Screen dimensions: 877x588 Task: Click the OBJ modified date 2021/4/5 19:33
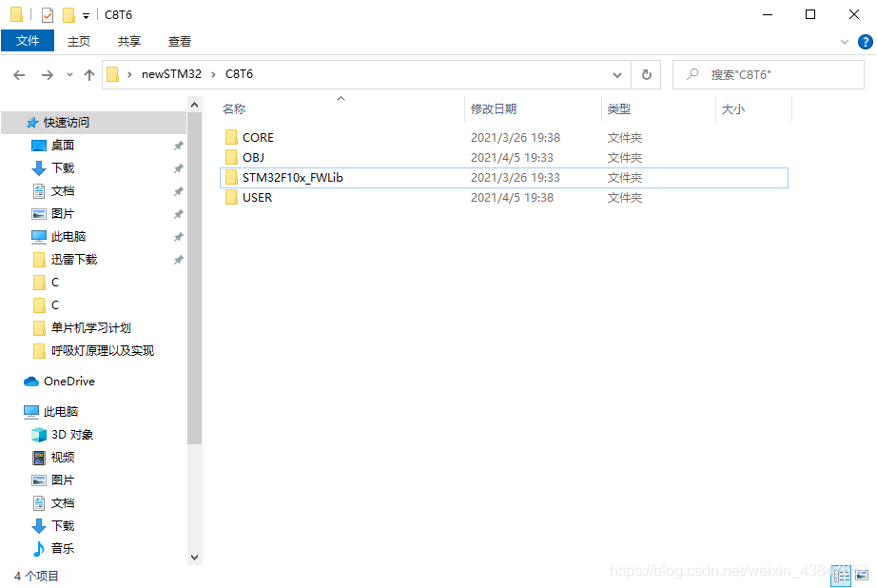click(512, 158)
